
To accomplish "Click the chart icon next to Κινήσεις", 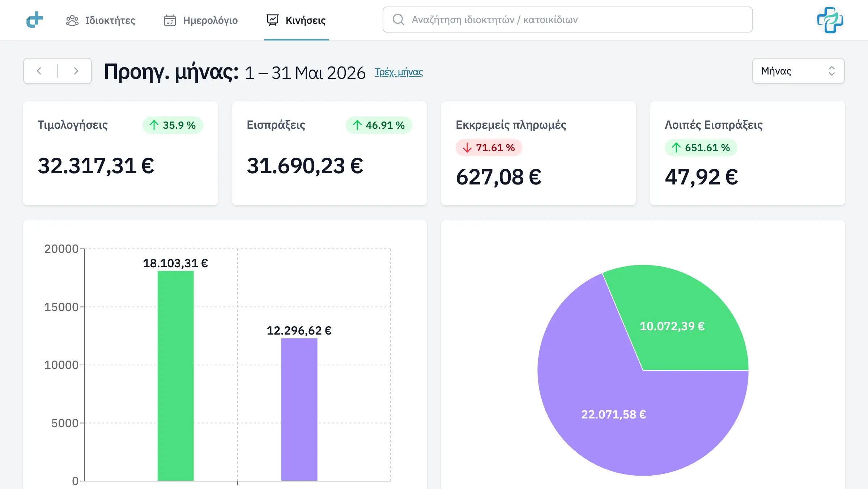I will tap(273, 20).
